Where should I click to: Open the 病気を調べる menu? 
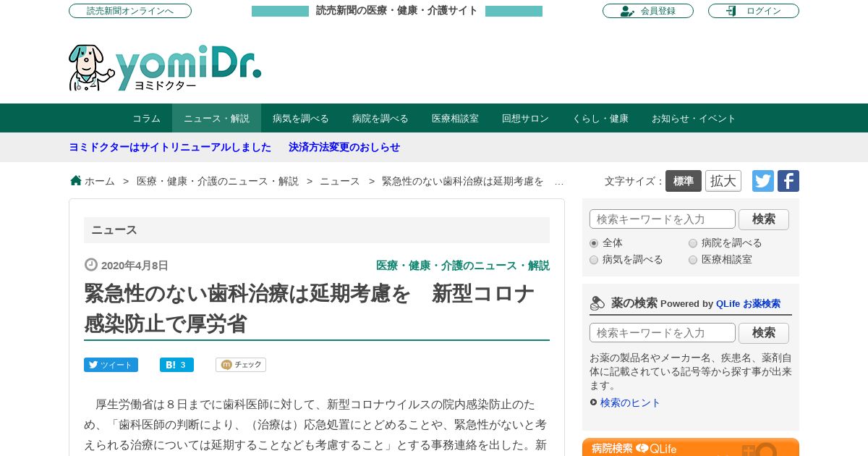pos(301,118)
